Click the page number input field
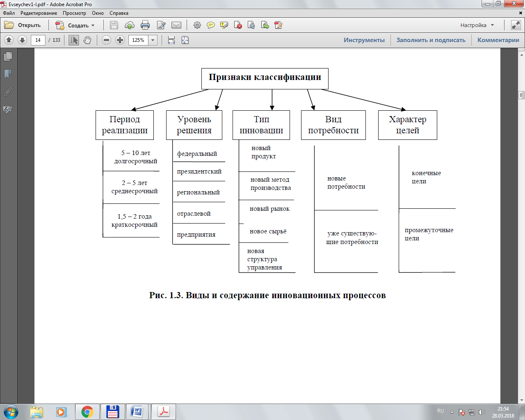Viewport: 525px width, 420px height. pos(38,40)
